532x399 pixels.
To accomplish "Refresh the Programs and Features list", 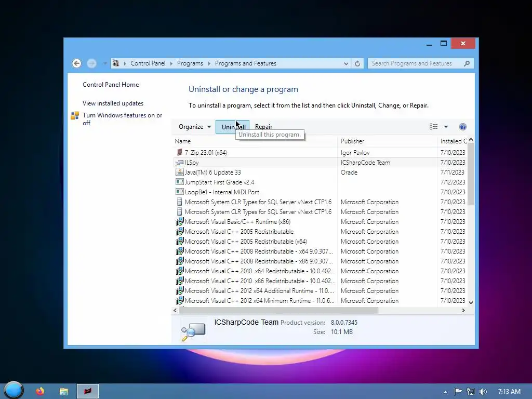I will pyautogui.click(x=357, y=63).
